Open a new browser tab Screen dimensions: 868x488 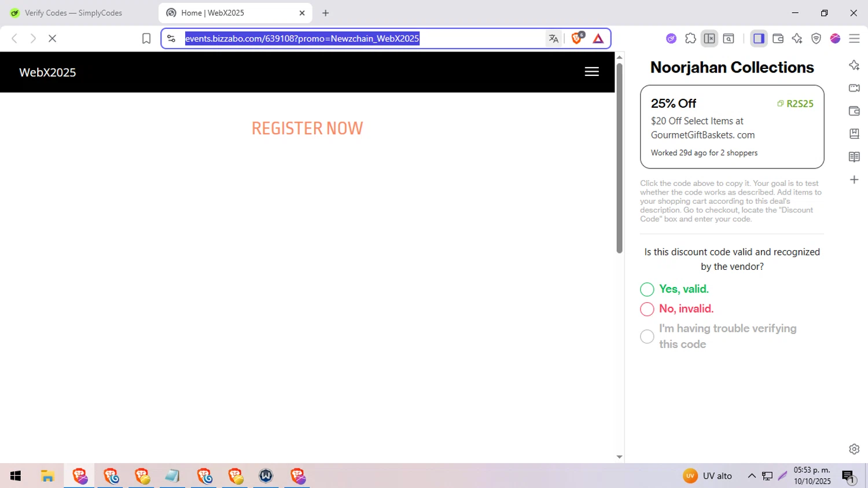point(326,13)
